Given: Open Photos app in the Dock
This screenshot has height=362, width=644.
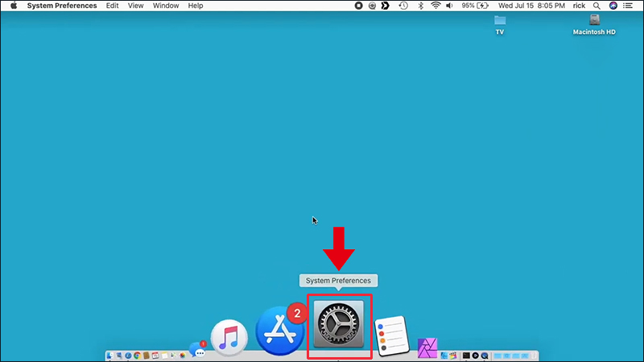Looking at the screenshot, I should pos(183,356).
